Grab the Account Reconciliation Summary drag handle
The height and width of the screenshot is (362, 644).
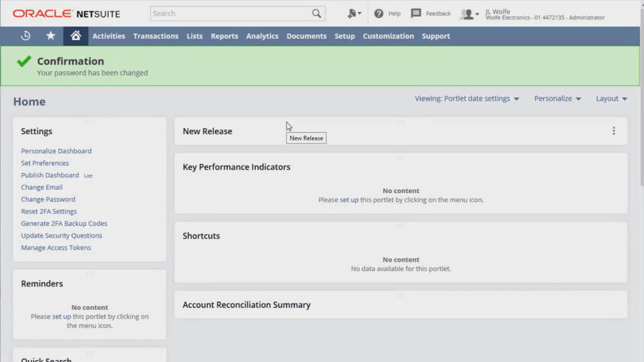click(401, 295)
